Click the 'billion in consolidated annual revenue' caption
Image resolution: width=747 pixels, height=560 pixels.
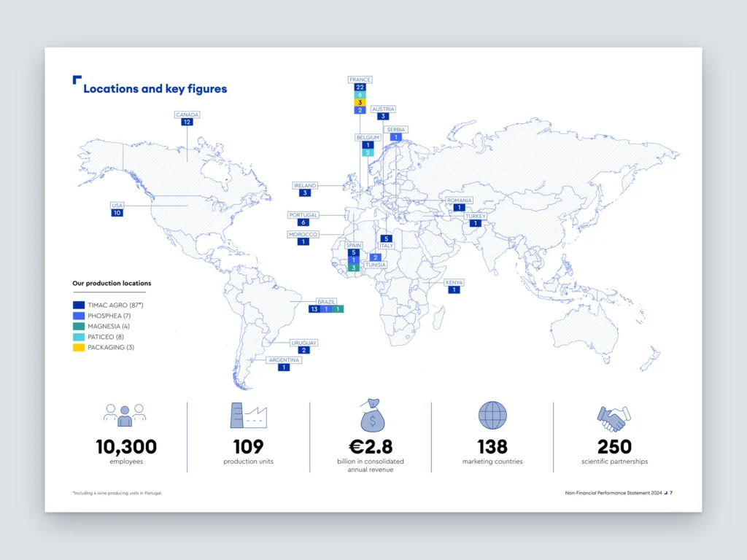pos(371,466)
